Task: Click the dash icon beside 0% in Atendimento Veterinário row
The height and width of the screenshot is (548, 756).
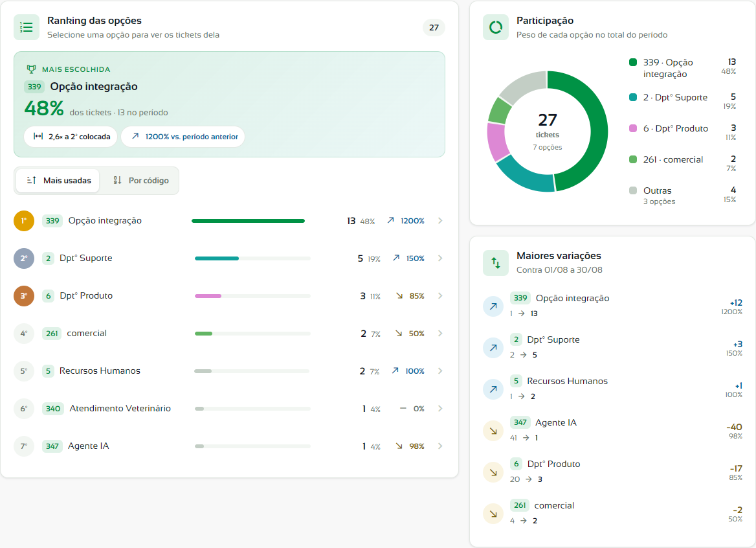Action: tap(403, 409)
